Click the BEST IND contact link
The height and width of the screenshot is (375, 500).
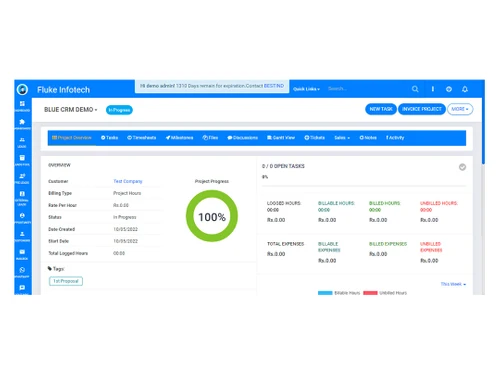[274, 86]
